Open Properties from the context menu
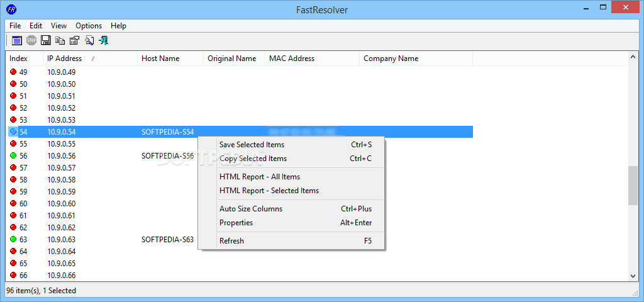The width and height of the screenshot is (644, 302). (291, 223)
